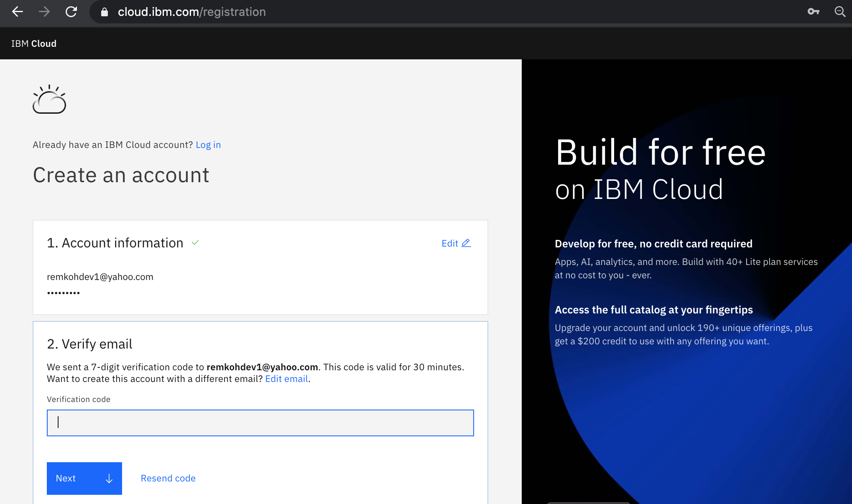Click the browser back navigation arrow
852x504 pixels.
(17, 12)
